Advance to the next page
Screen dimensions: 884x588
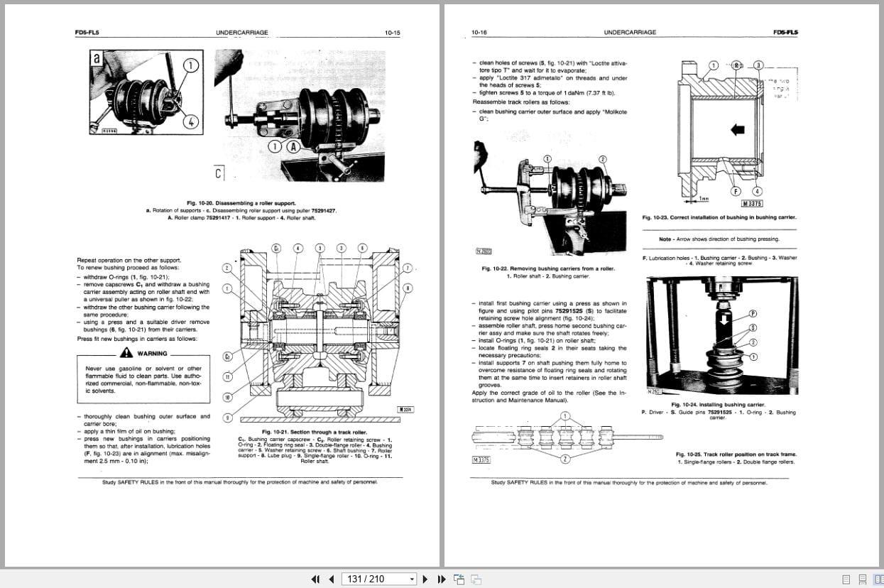(x=425, y=579)
